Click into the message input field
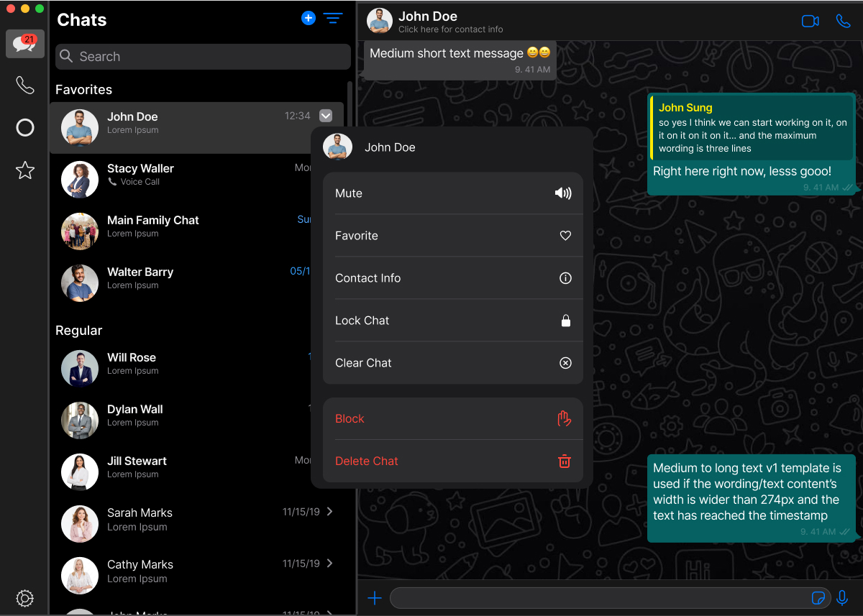This screenshot has width=863, height=616. [x=611, y=598]
